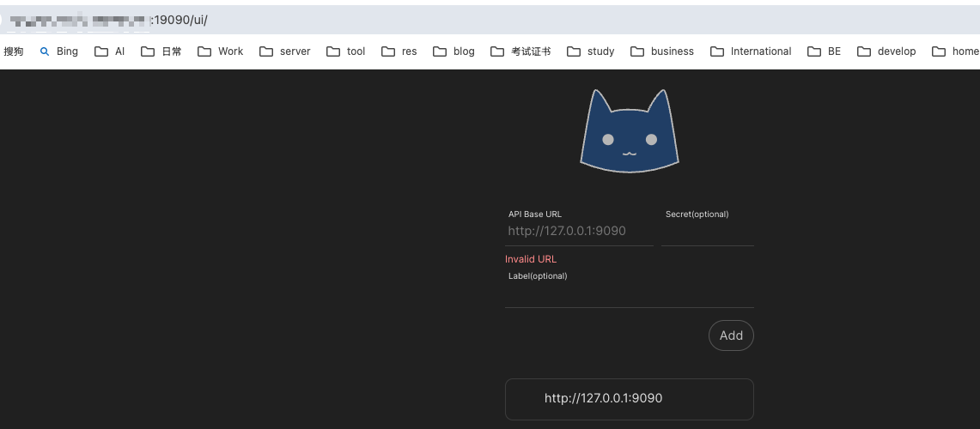Click the Label(optional) input field
This screenshot has height=429, width=980.
629,294
